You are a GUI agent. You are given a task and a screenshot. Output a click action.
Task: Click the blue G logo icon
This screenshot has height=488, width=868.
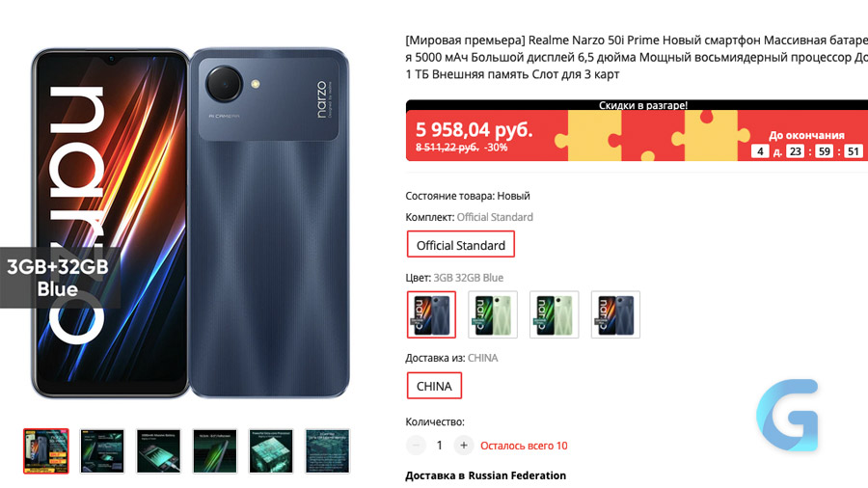pyautogui.click(x=787, y=415)
